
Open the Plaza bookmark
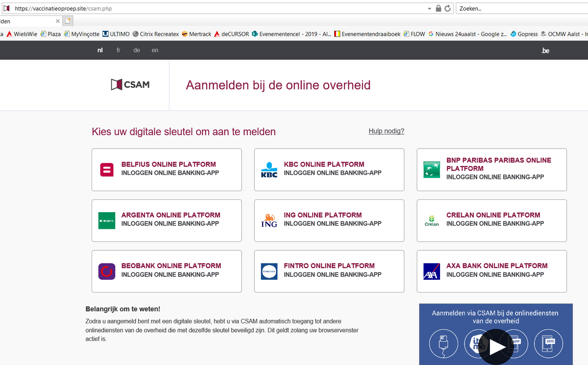point(50,34)
